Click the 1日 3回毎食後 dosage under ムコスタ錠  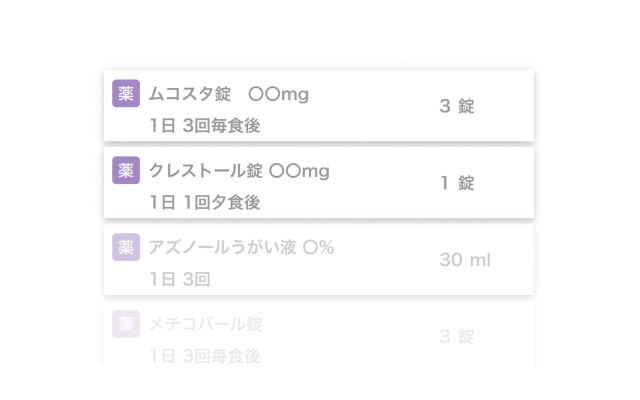[204, 126]
